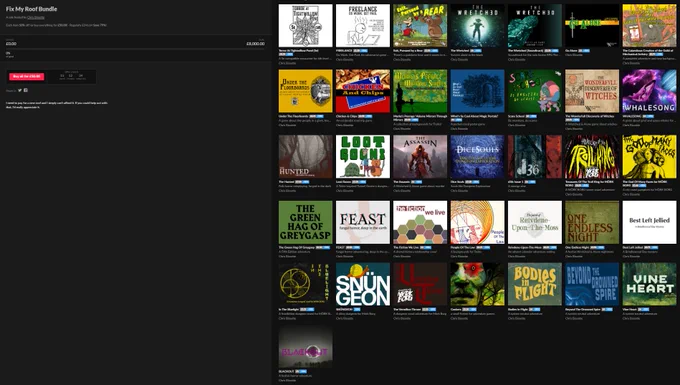Open the SNÜNGEON cover
680x385 pixels.
pos(363,284)
